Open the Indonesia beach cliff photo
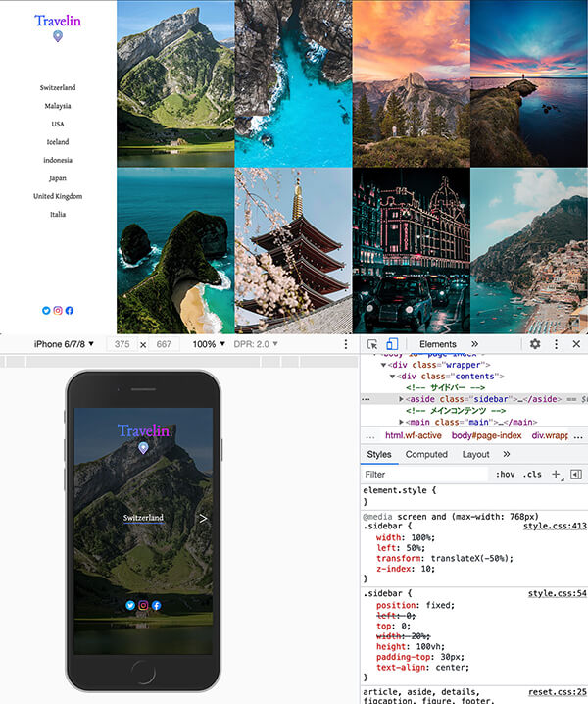Image resolution: width=588 pixels, height=704 pixels. click(x=175, y=251)
